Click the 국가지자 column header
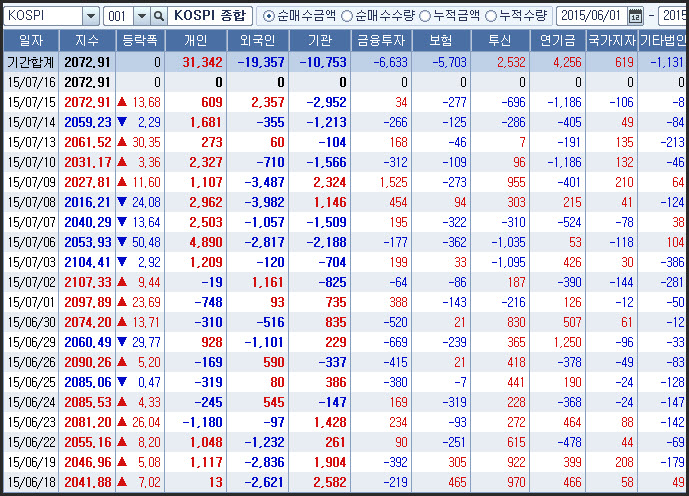This screenshot has height=496, width=689. click(x=612, y=41)
